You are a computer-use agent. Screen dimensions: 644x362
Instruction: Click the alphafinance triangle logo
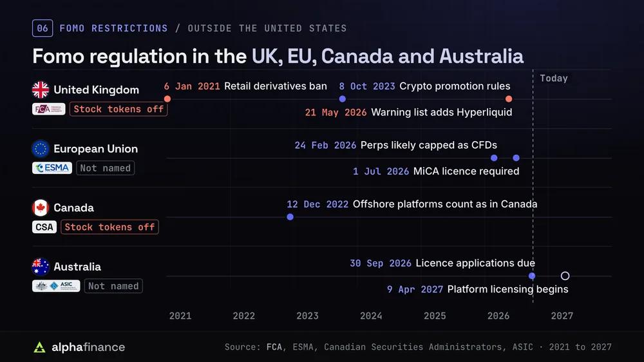point(39,347)
